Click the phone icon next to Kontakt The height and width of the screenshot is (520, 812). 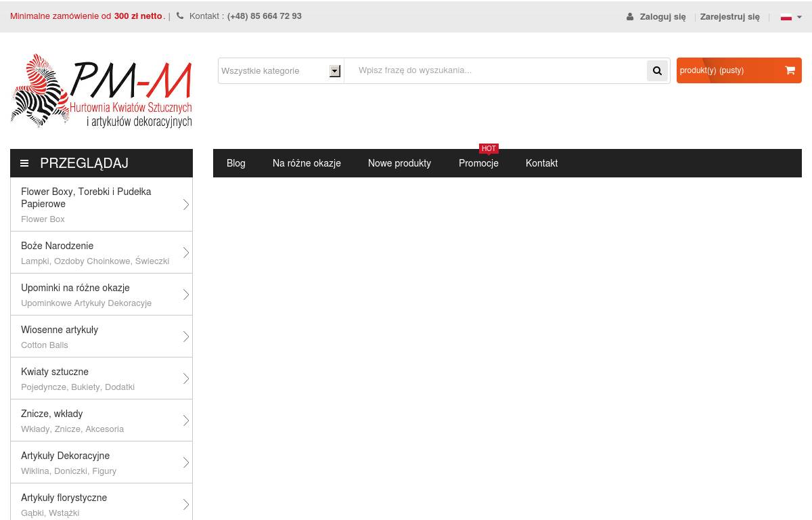click(x=180, y=16)
